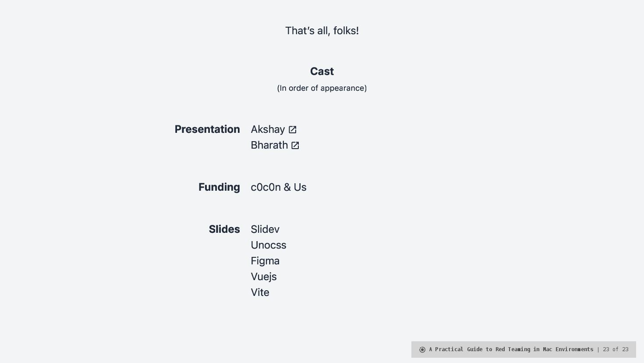Click the Presentation section label
The image size is (644, 363).
pyautogui.click(x=207, y=129)
